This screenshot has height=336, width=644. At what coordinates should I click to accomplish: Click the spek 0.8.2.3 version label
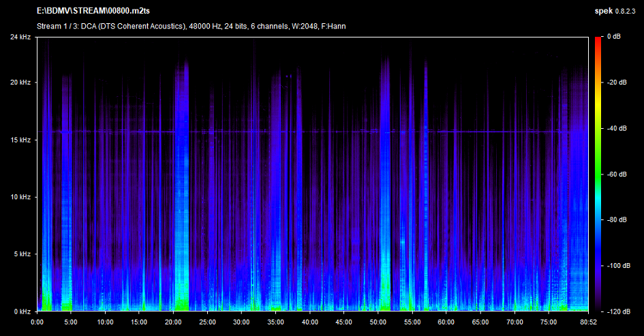click(613, 11)
